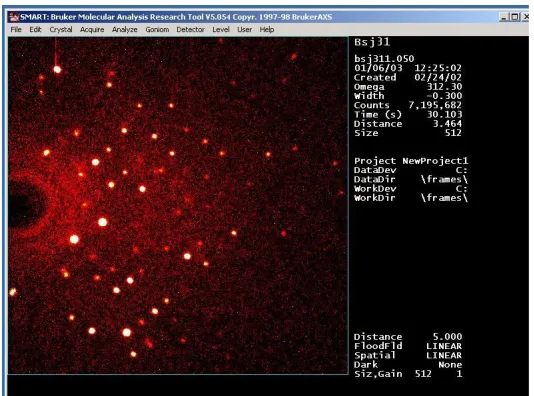Screen dimensions: 534x396
Task: Click the DataDir \frames\ path
Action: 444,179
